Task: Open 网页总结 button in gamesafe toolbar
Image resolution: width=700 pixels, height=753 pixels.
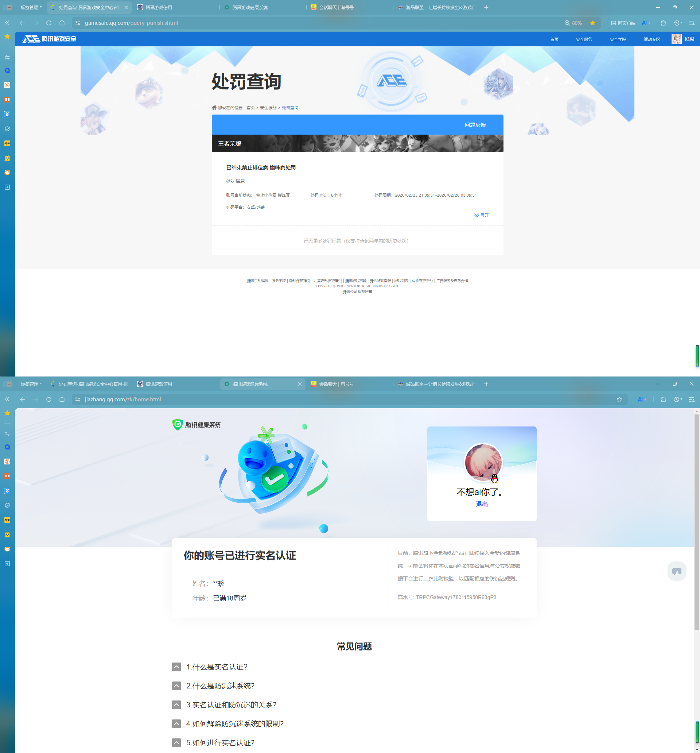Action: (623, 23)
